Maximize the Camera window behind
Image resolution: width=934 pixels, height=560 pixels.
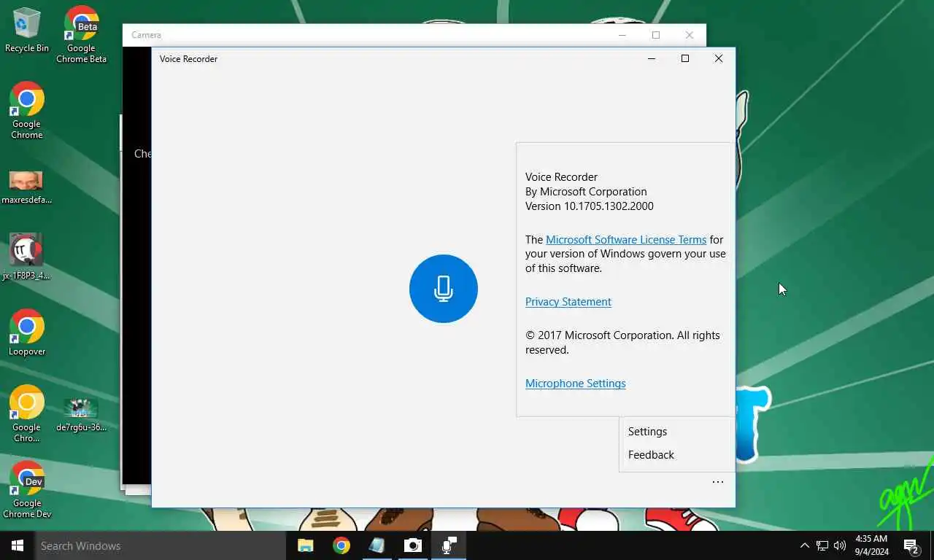point(656,35)
